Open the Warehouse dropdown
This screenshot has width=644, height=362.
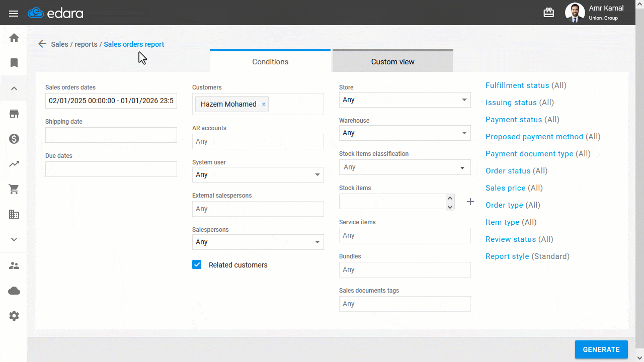coord(405,133)
